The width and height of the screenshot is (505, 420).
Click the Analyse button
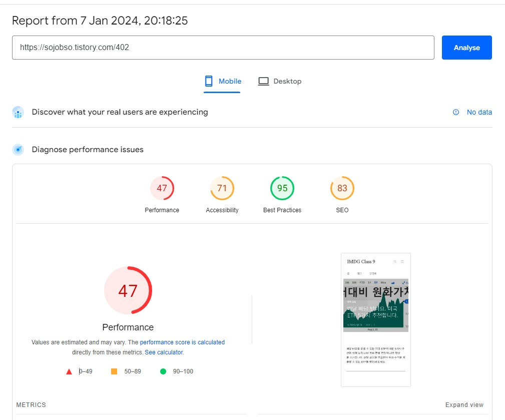466,48
